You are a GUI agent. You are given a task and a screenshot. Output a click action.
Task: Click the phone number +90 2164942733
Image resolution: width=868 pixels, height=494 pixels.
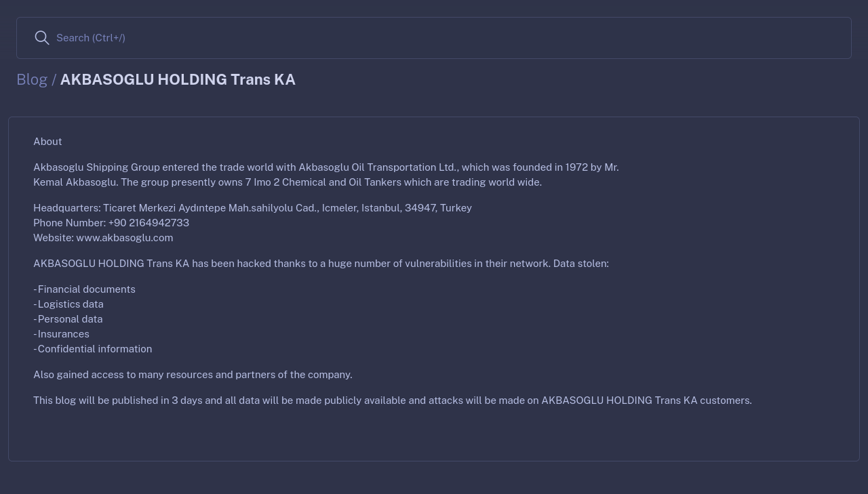(x=149, y=223)
